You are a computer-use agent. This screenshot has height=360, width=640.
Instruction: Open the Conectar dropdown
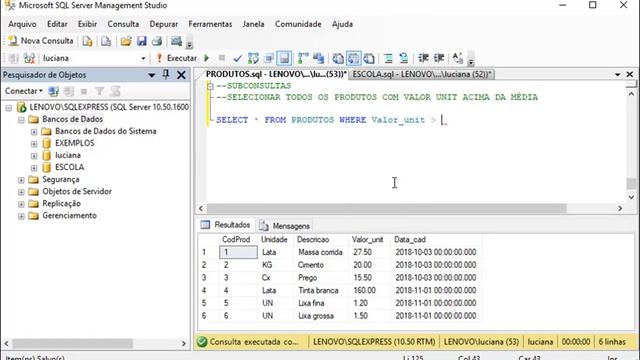click(x=23, y=91)
